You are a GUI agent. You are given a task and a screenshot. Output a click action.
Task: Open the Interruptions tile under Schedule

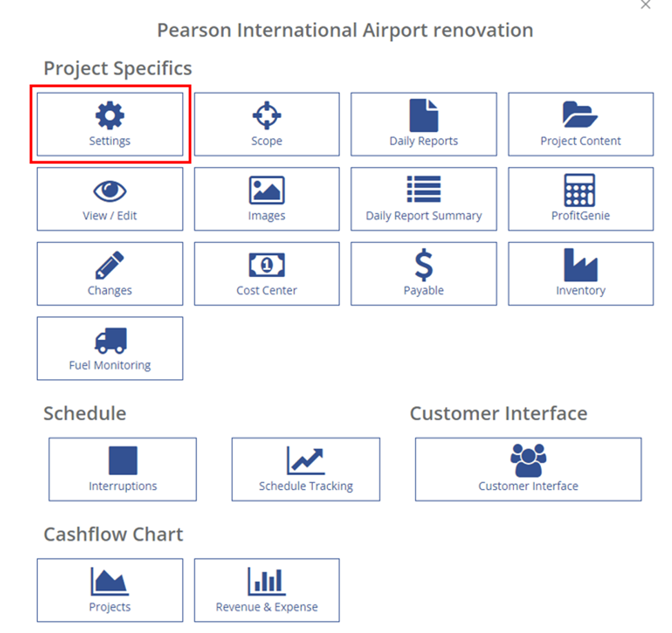point(123,469)
